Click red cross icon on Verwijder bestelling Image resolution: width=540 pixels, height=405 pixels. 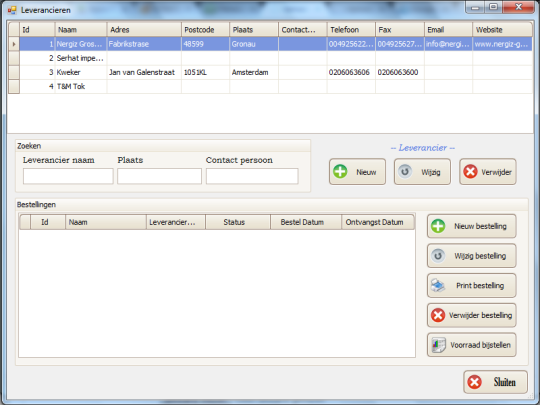(438, 315)
